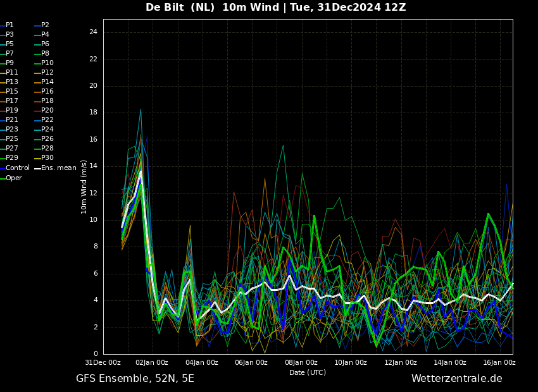Click the Oper legend entry
Image resolution: width=538 pixels, height=392 pixels.
11,178
